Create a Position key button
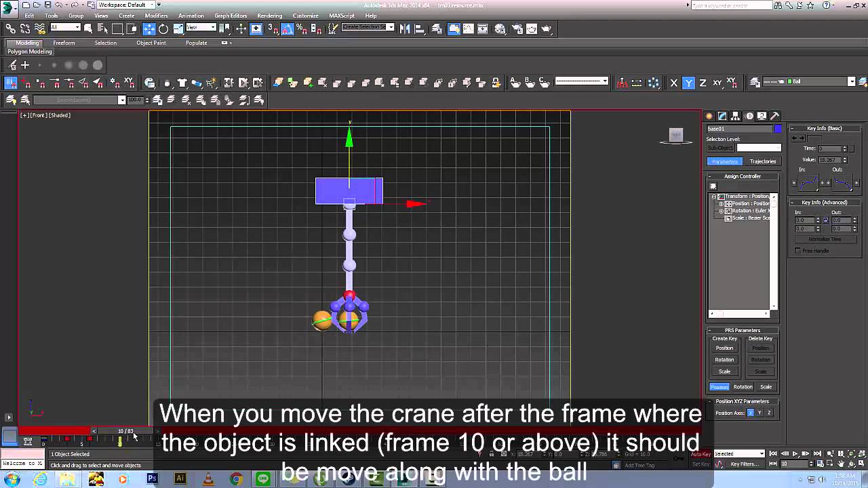Image resolution: width=868 pixels, height=488 pixels. 724,348
